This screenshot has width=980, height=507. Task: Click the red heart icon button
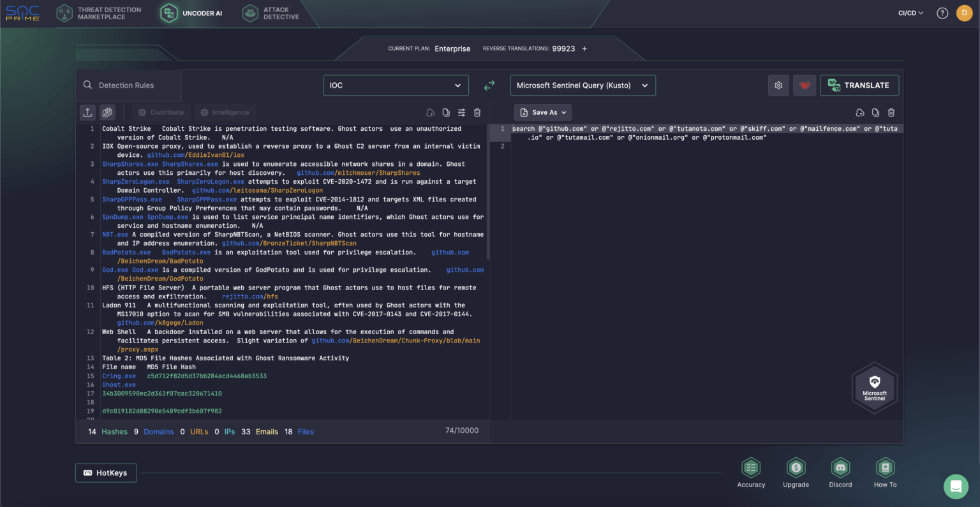[x=805, y=85]
